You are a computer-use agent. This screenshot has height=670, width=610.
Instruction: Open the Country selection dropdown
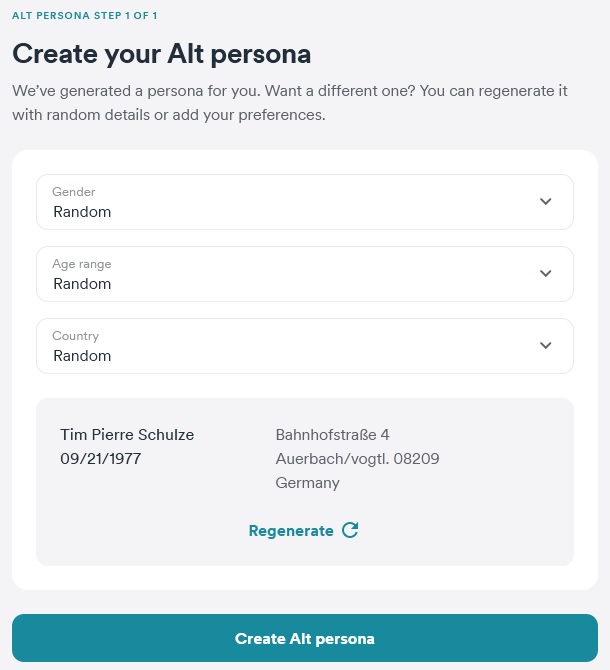click(305, 346)
